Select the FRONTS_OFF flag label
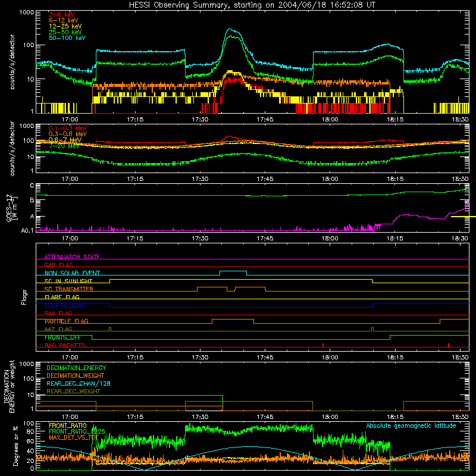This screenshot has height=476, width=476. (62, 337)
